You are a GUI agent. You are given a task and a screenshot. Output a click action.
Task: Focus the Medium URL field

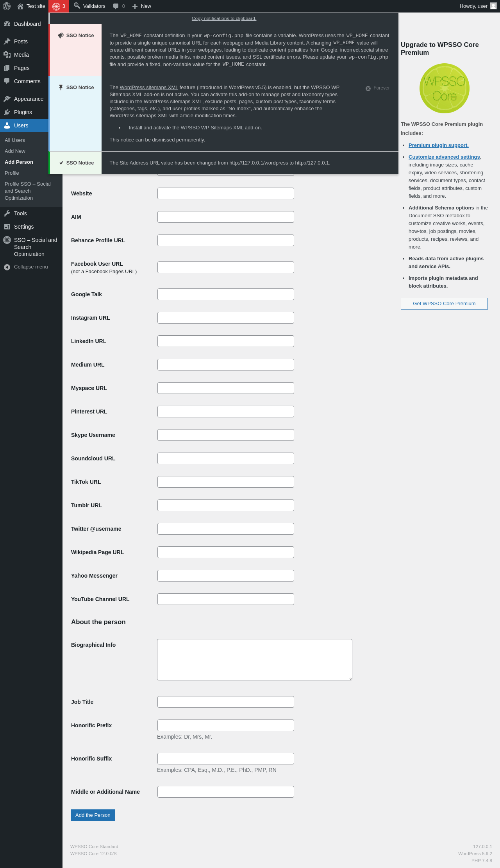coord(226,365)
